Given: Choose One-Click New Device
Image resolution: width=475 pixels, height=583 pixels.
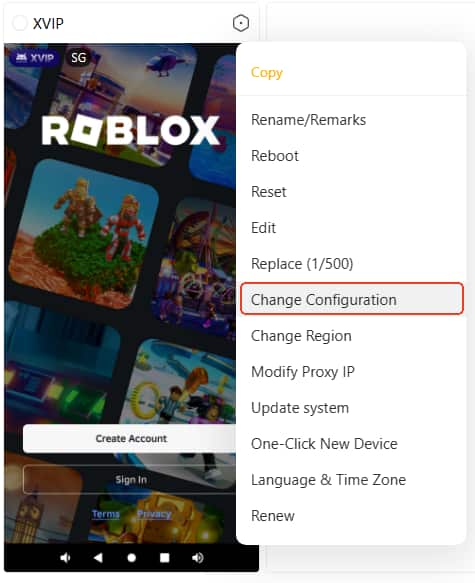Looking at the screenshot, I should tap(324, 444).
